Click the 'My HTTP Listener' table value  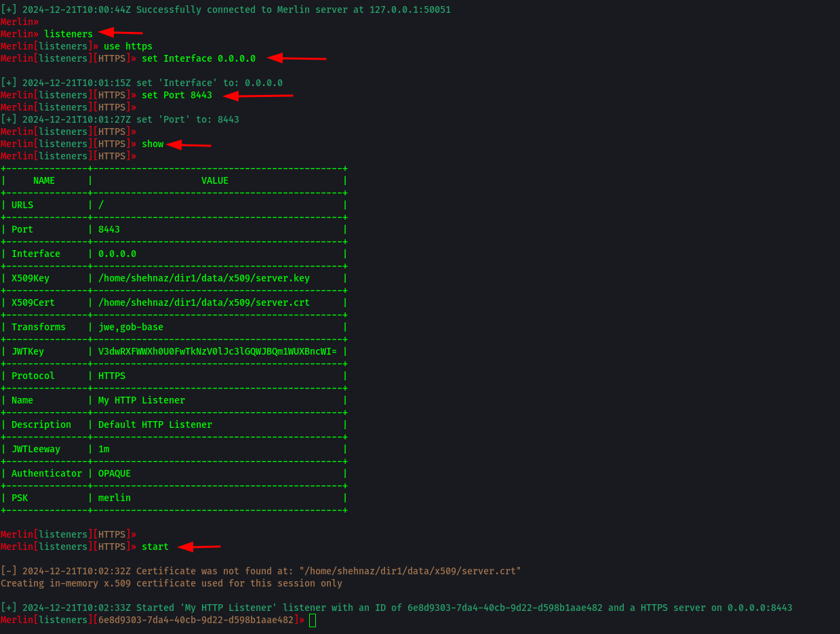(x=142, y=400)
